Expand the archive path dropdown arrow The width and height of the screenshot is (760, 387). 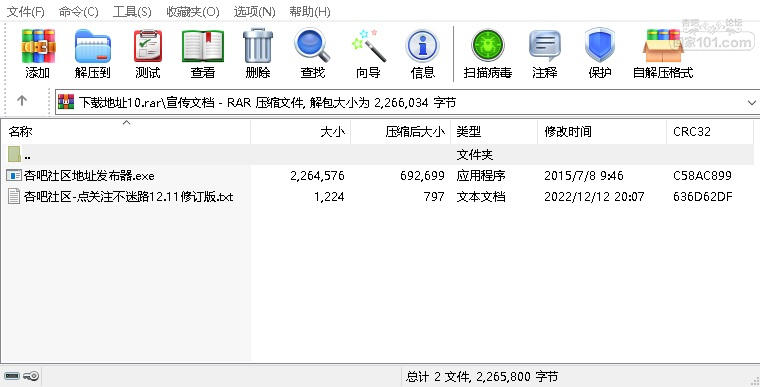coord(752,103)
